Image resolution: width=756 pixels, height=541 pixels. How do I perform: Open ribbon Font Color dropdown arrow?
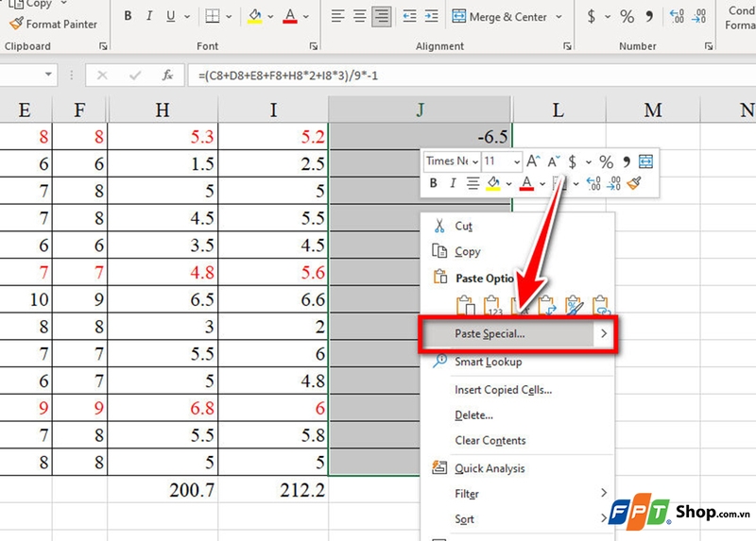[x=306, y=17]
